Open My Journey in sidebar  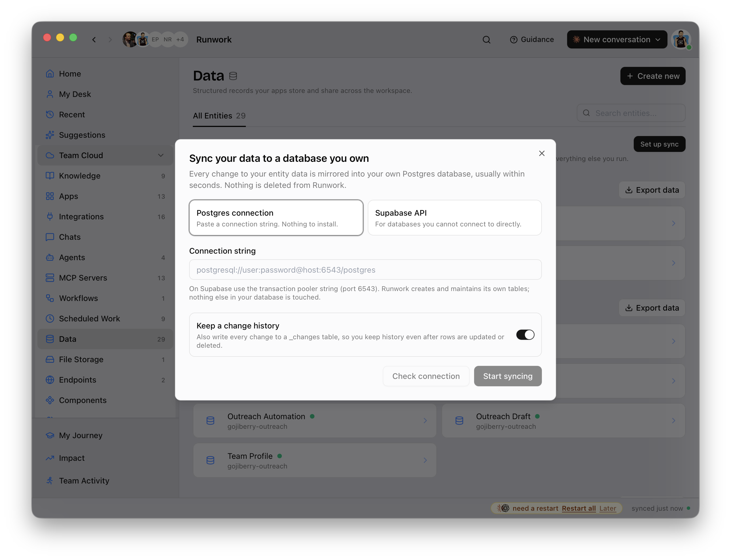(x=105, y=435)
